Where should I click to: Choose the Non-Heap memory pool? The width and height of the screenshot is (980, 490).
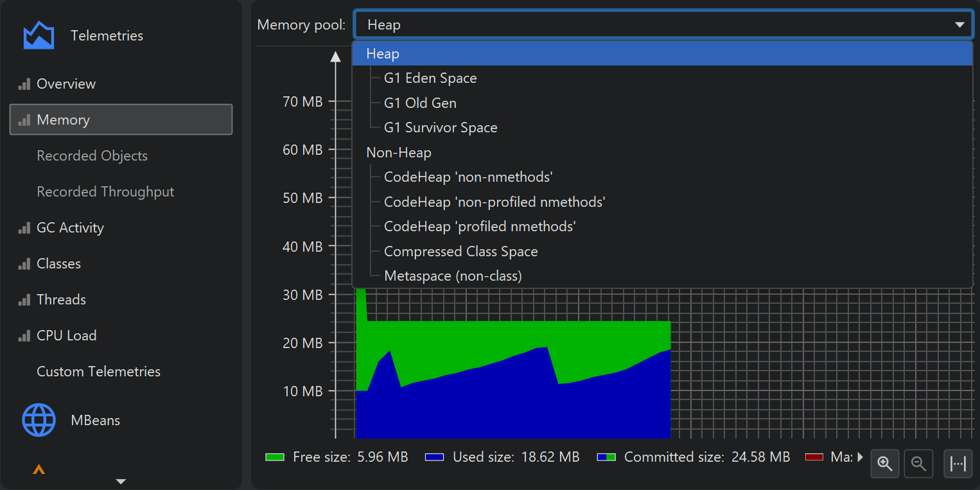pyautogui.click(x=398, y=153)
